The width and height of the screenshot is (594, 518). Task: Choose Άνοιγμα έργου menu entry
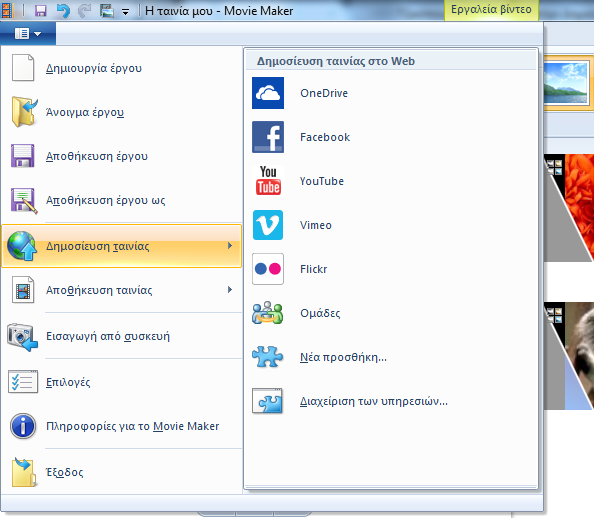coord(122,112)
